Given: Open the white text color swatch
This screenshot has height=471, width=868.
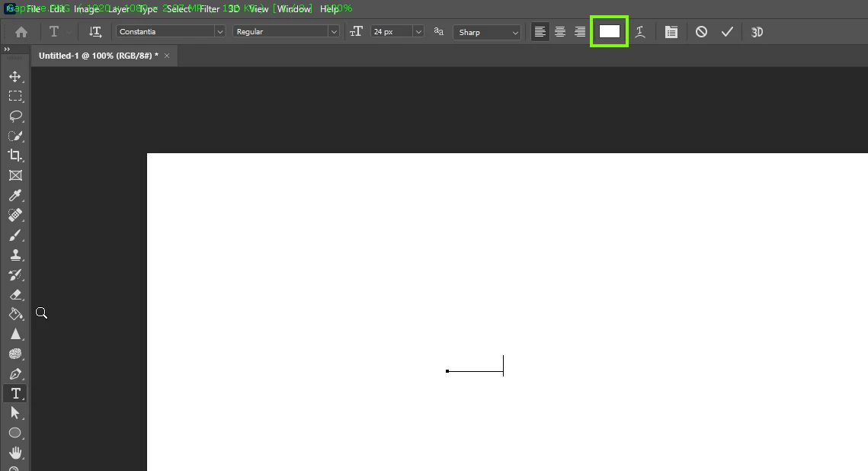Looking at the screenshot, I should (x=609, y=31).
